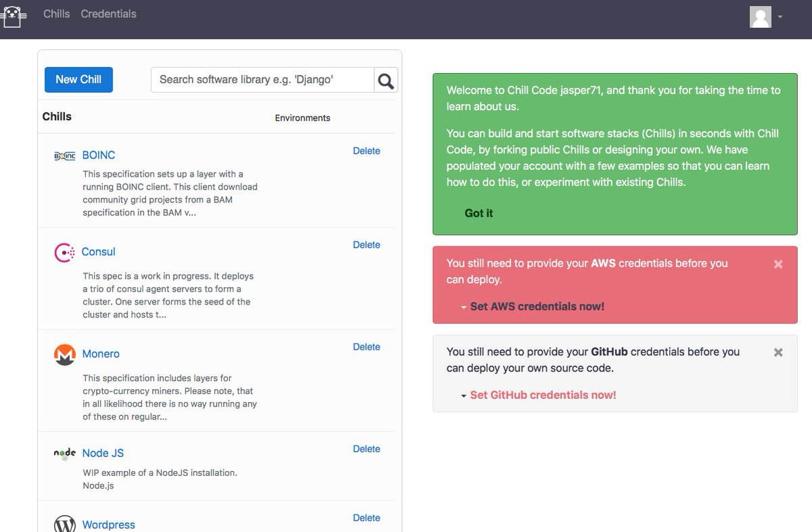Open the user avatar icon
This screenshot has width=812, height=532.
pyautogui.click(x=761, y=16)
